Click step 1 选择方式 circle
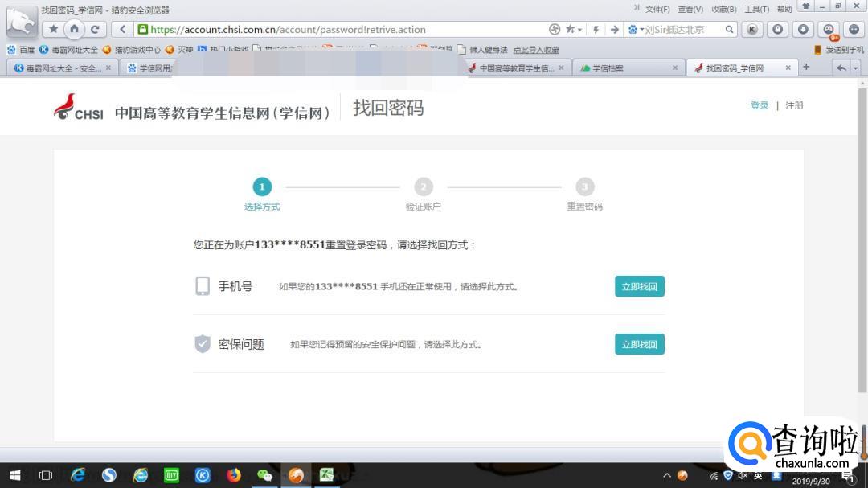868x488 pixels. pyautogui.click(x=262, y=187)
